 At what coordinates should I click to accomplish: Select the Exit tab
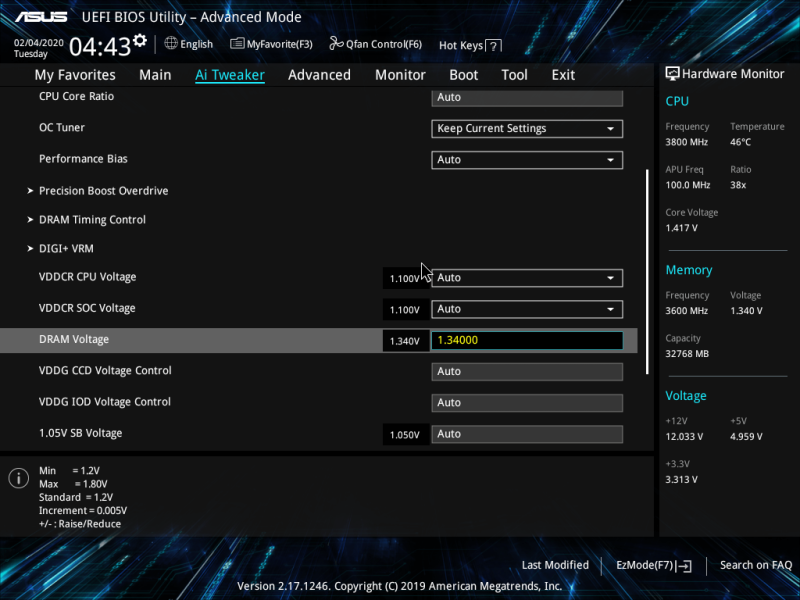563,75
